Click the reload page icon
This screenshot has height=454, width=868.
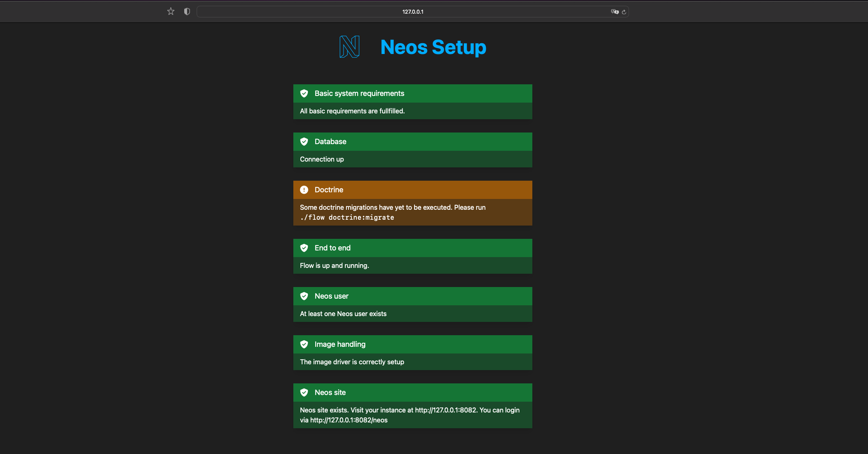point(624,12)
